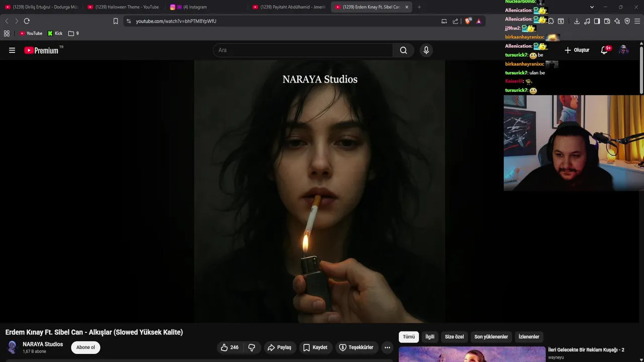Open the NARAYA Studios channel link
The height and width of the screenshot is (362, 644).
click(x=43, y=344)
